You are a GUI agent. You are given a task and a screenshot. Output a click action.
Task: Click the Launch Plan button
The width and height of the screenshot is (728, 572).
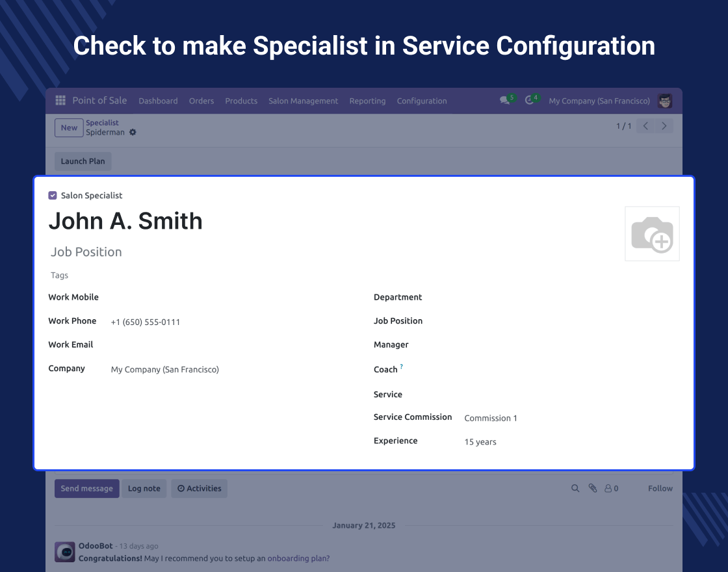(83, 161)
